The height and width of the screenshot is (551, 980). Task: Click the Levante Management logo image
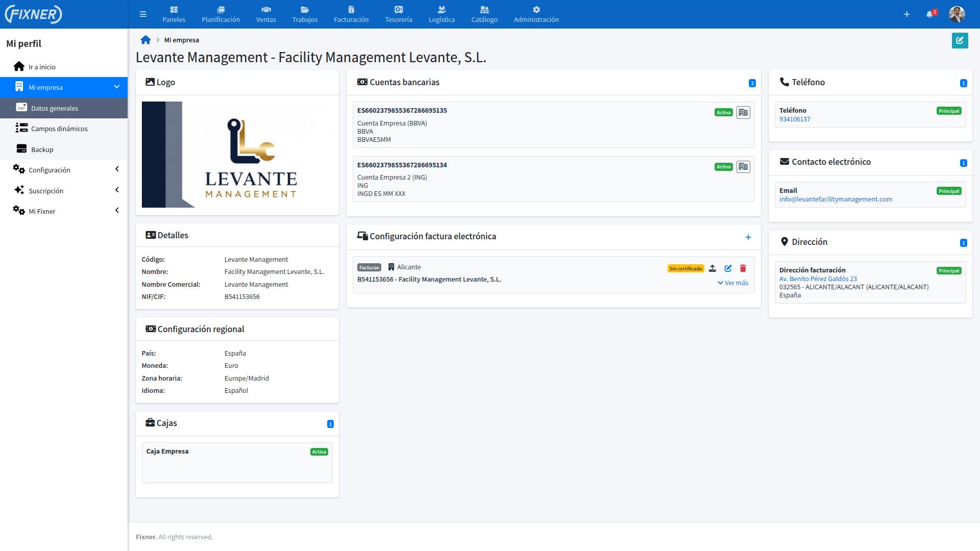pos(237,155)
